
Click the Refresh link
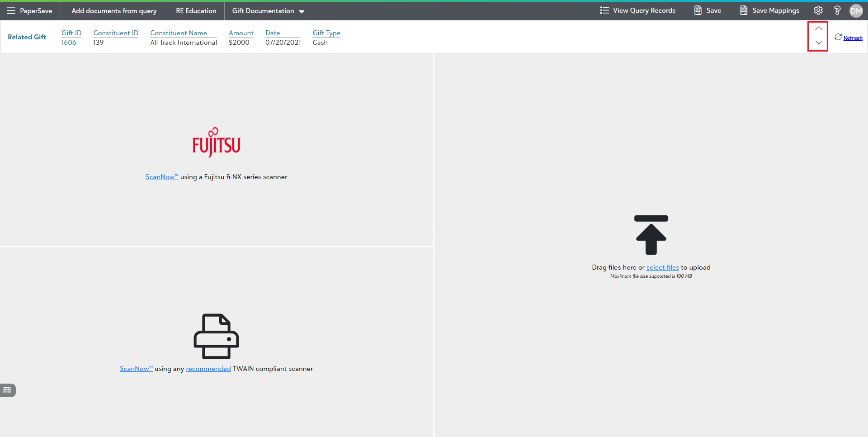[x=853, y=38]
